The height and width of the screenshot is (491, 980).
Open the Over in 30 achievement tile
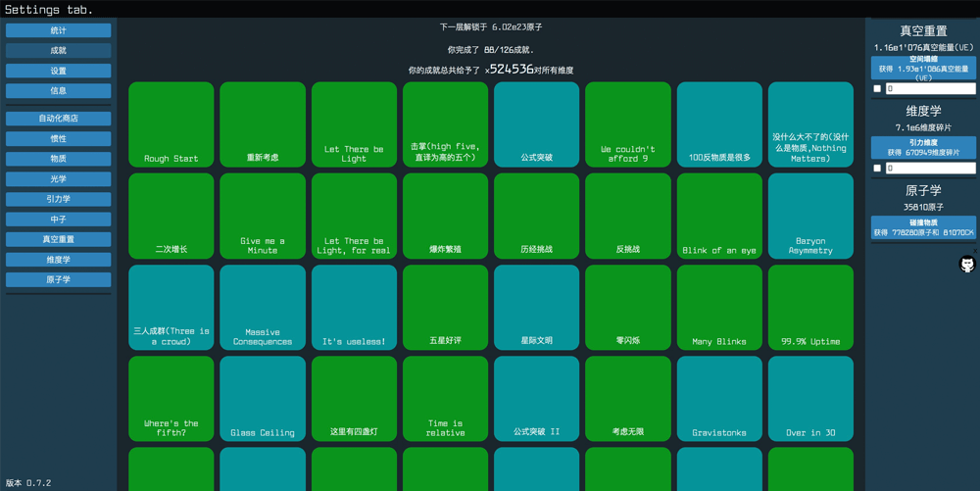click(810, 399)
